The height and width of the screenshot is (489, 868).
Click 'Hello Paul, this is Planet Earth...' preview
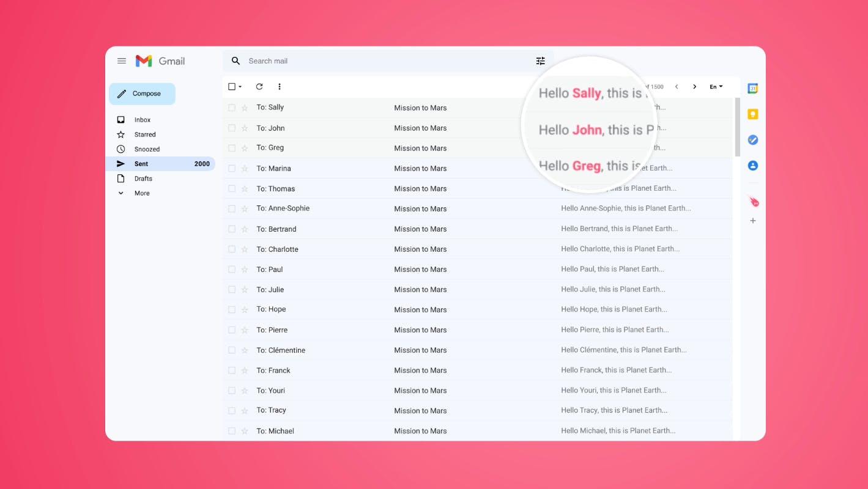coord(612,269)
